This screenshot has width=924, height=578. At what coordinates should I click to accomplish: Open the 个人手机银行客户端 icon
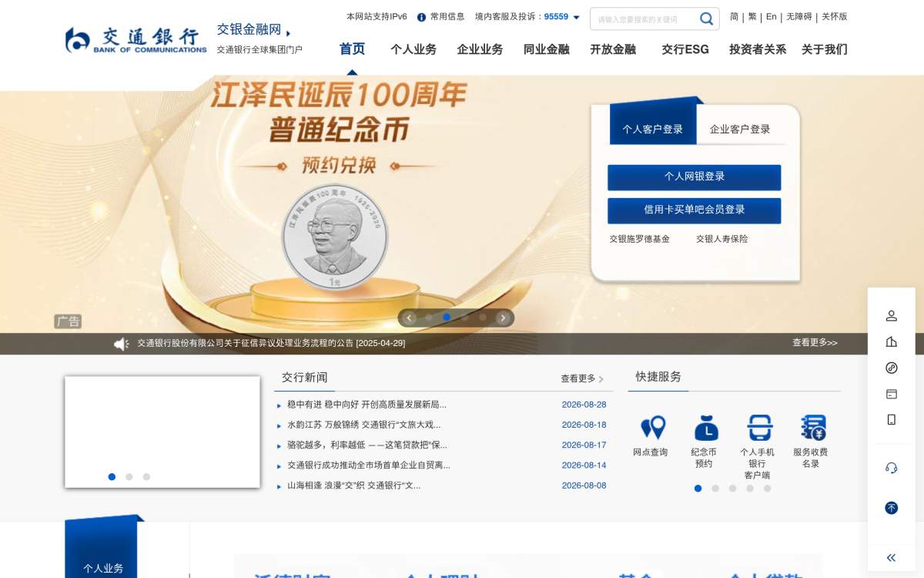pos(759,428)
